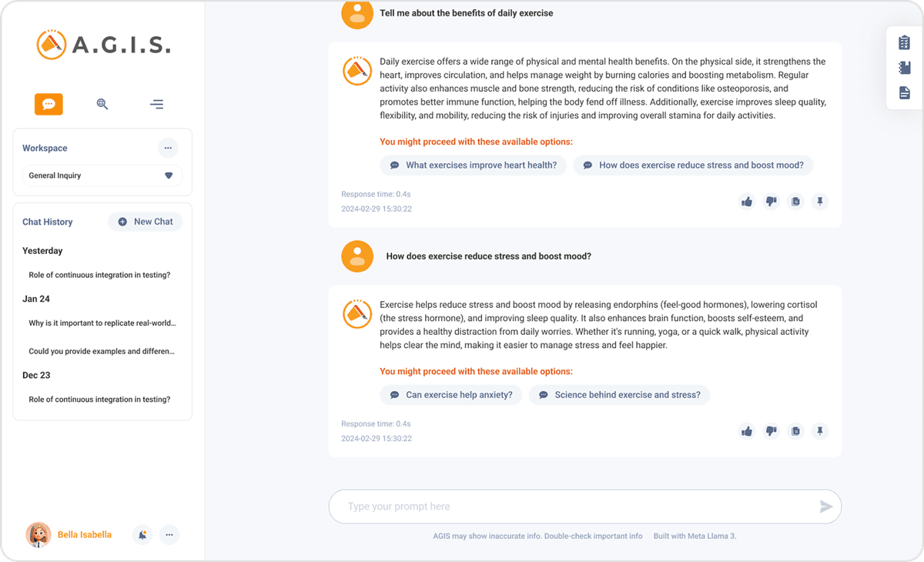Select the chat bubble icon in the sidebar
This screenshot has height=562, width=924.
click(49, 104)
